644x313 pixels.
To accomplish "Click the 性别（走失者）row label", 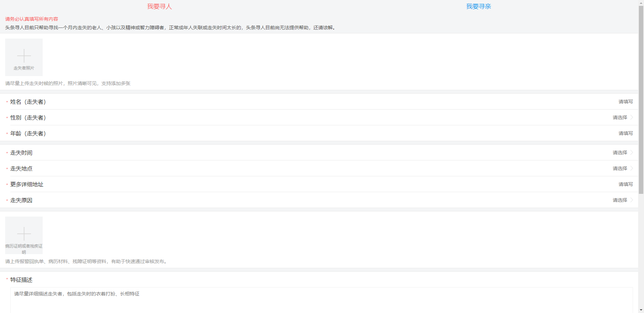I will click(x=28, y=117).
